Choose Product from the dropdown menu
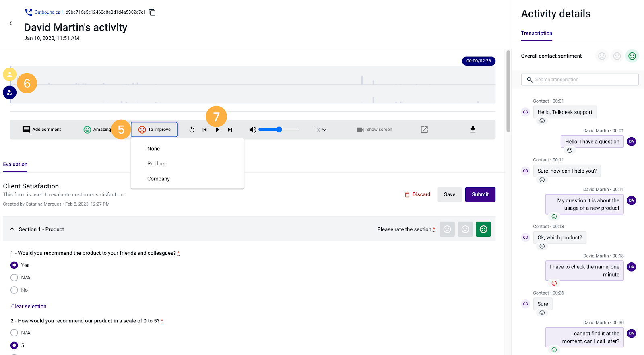 tap(157, 164)
